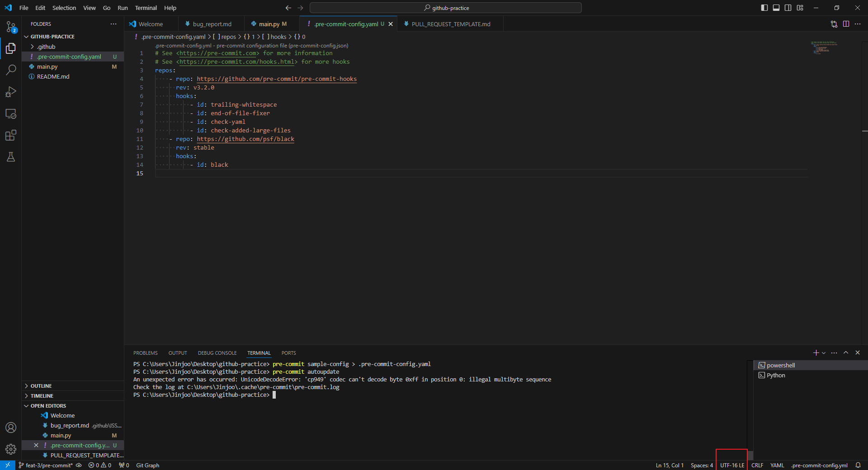Open the Ports panel tab

288,353
